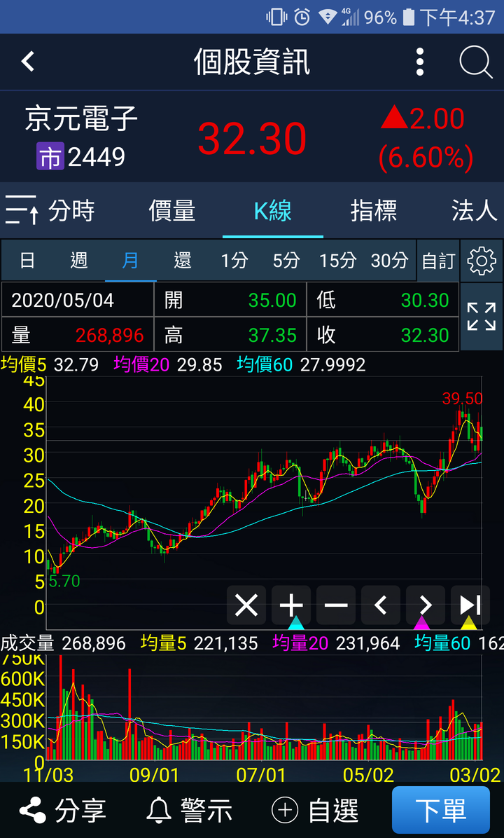The image size is (504, 838).
Task: Select daily 日 period
Action: (x=27, y=260)
